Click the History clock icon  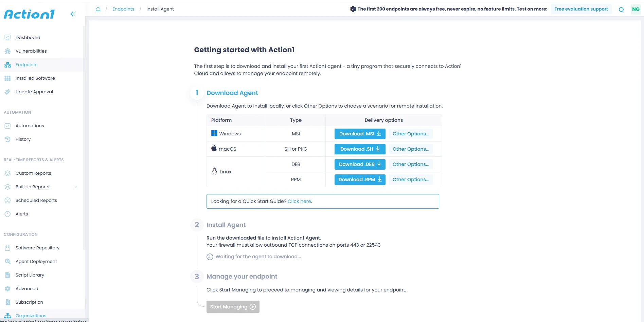7,139
